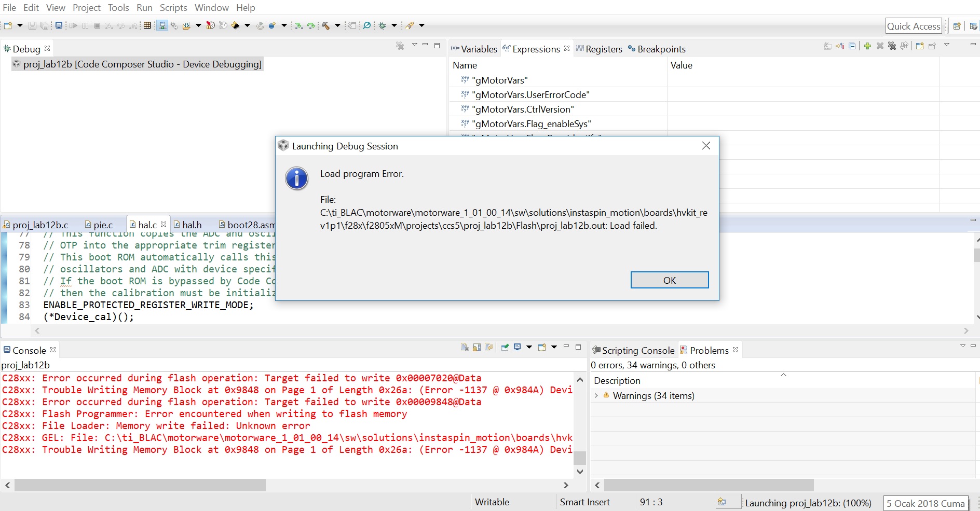Click the hammer Build toolbar icon

click(326, 25)
